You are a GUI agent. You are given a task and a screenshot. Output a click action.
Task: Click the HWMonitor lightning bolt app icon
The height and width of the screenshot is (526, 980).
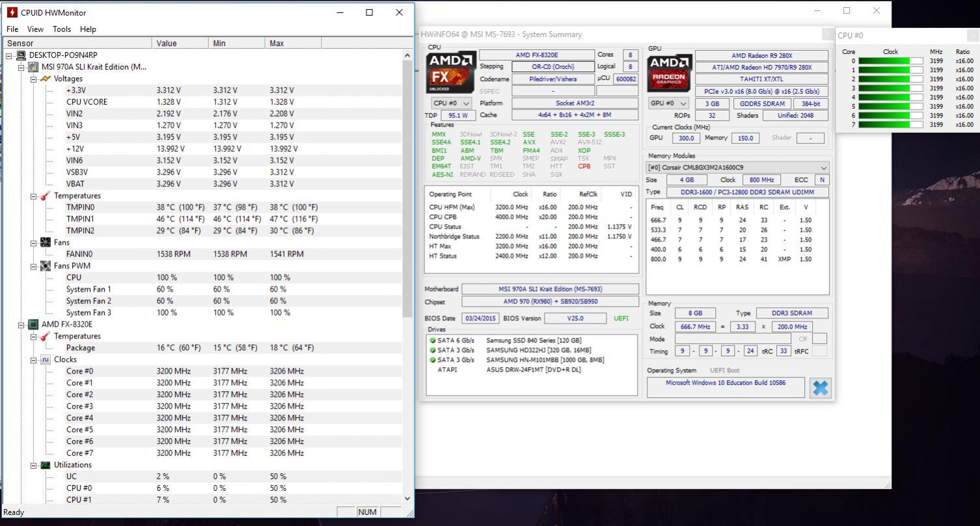point(12,12)
